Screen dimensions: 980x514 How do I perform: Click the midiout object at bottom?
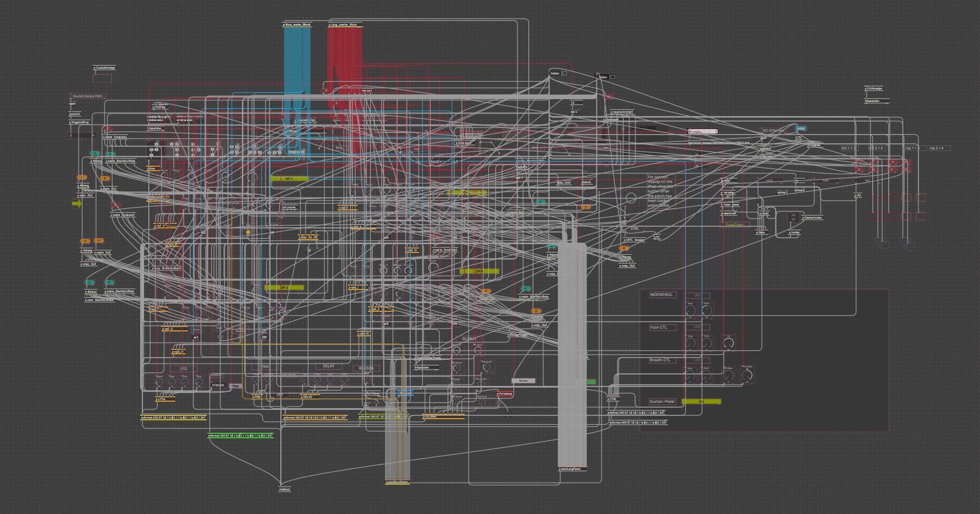285,489
